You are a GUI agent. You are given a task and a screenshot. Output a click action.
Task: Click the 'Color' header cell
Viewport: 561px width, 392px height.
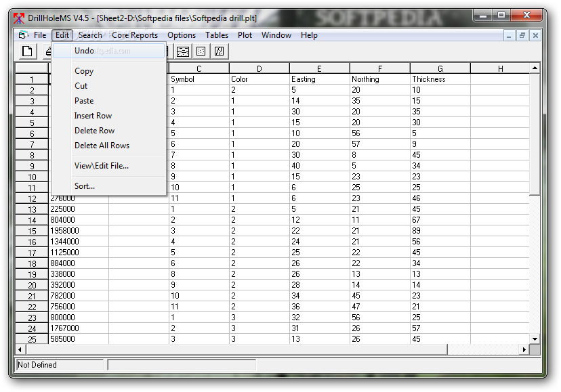pyautogui.click(x=259, y=79)
